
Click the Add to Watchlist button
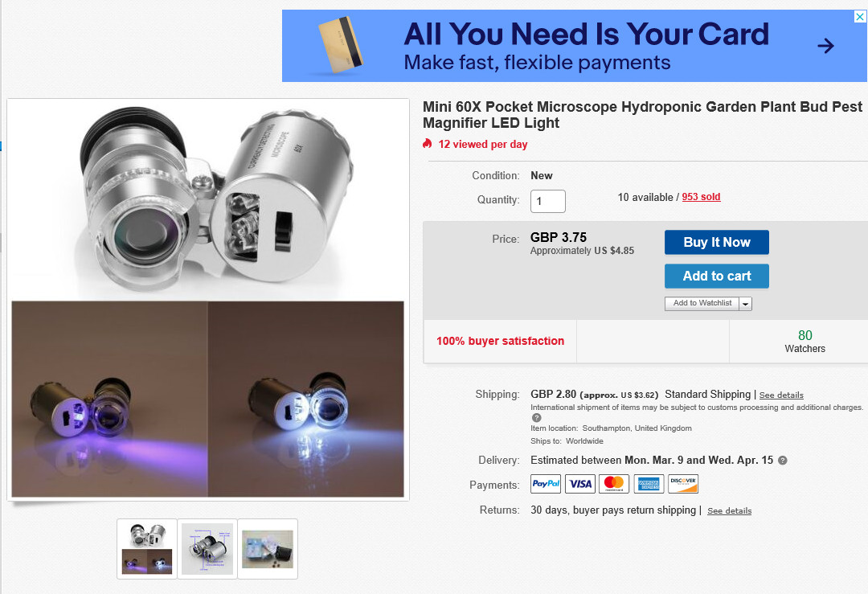coord(702,303)
